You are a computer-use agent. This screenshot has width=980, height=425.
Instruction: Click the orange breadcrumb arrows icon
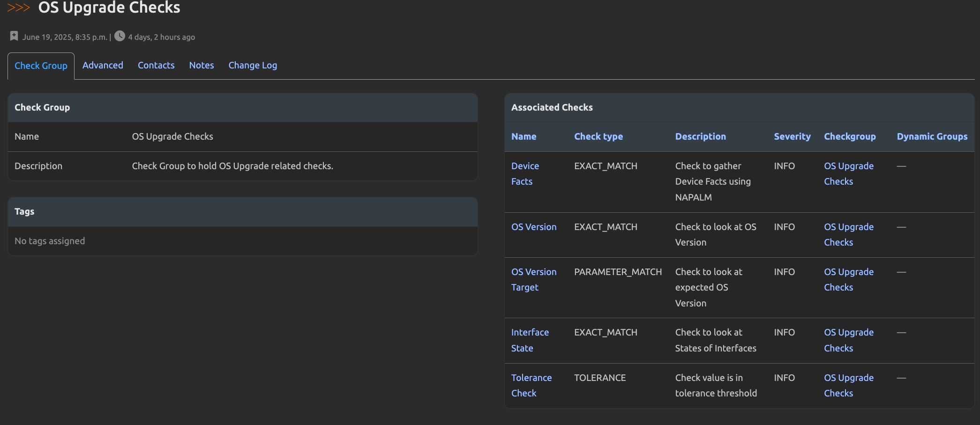coord(18,7)
